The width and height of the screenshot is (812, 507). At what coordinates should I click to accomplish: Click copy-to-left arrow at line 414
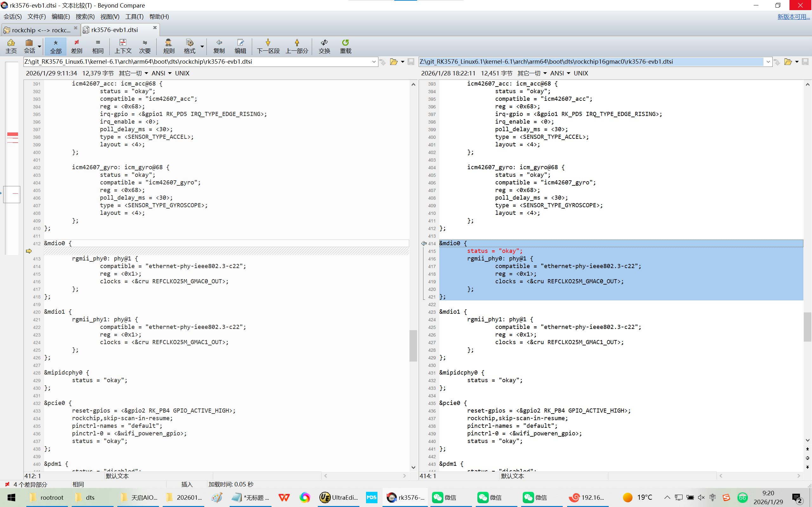click(x=424, y=243)
